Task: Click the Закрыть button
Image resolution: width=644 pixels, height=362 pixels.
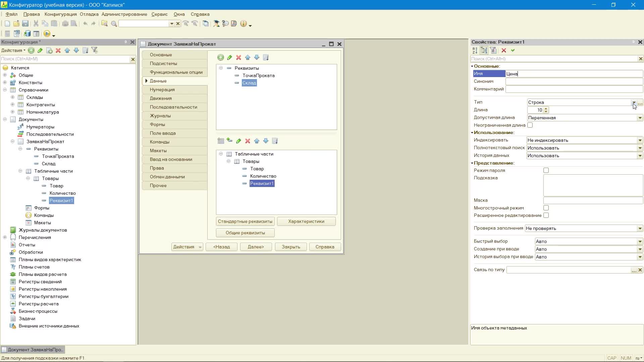Action: 291,247
